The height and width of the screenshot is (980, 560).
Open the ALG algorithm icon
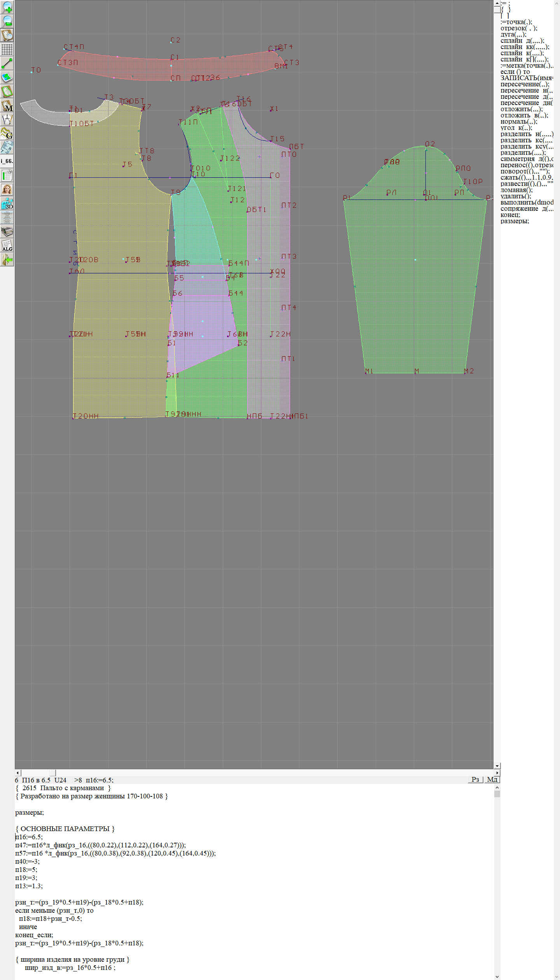tap(7, 245)
